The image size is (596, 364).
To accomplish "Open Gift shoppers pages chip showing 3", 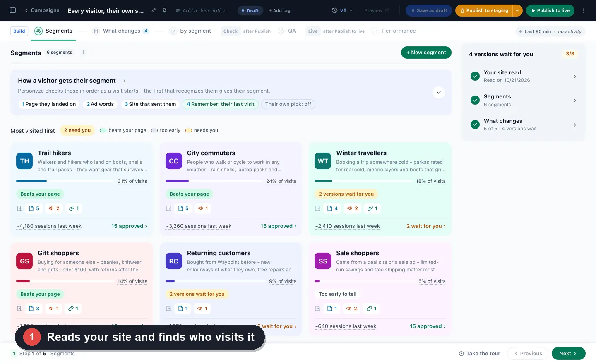I will 34,309.
